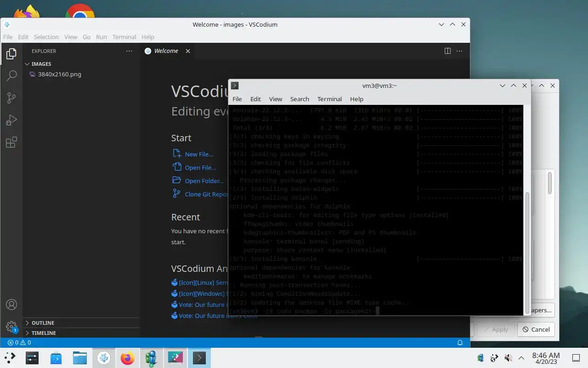Open the clock showing 8:46 AM

click(546, 358)
